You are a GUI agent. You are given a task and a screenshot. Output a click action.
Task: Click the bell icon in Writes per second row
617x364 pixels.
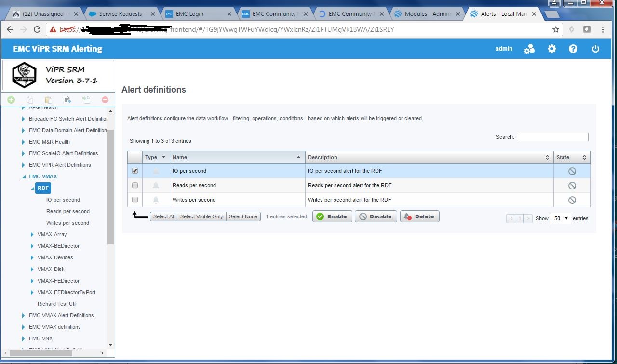[x=156, y=200]
